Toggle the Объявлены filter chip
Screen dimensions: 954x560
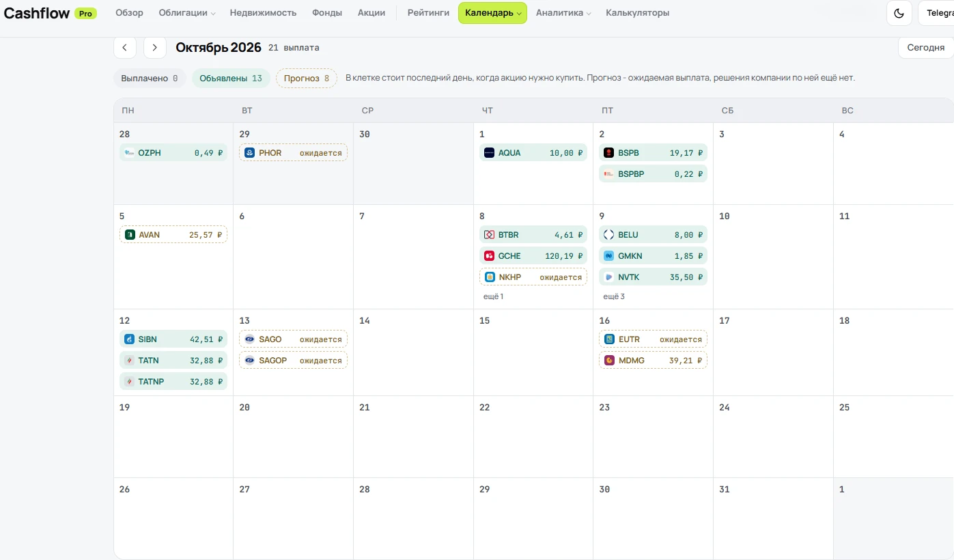[x=231, y=79]
